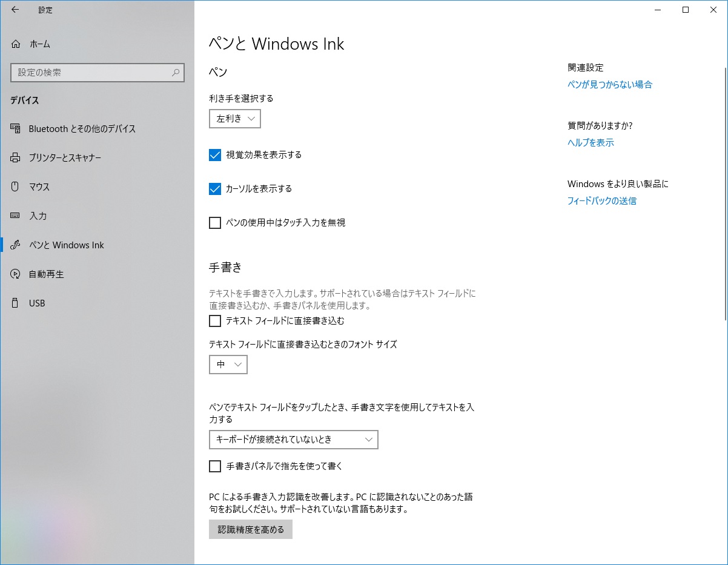Open the font size 中 dropdown
This screenshot has height=565, width=728.
pos(228,365)
